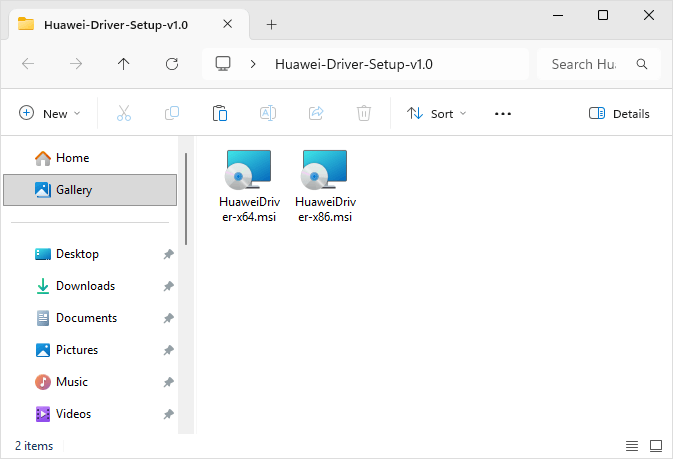Open the See more ellipsis menu

[503, 114]
